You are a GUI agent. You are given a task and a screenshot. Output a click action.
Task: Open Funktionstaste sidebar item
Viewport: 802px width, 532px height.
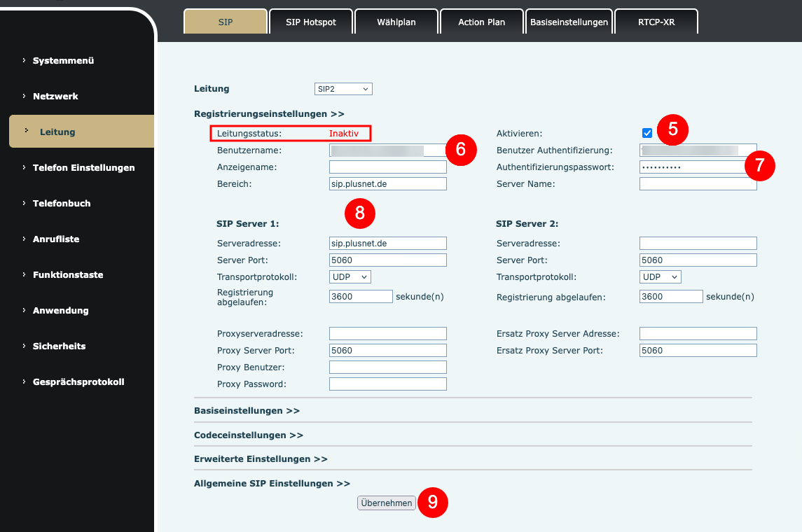click(x=68, y=275)
